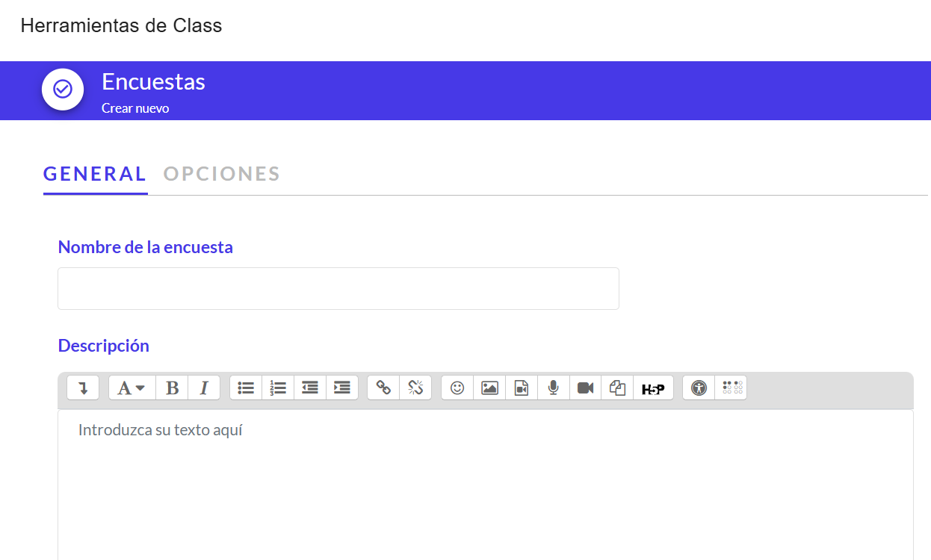931x560 pixels.
Task: Expand the editor toolbar toggle arrow
Action: [83, 388]
